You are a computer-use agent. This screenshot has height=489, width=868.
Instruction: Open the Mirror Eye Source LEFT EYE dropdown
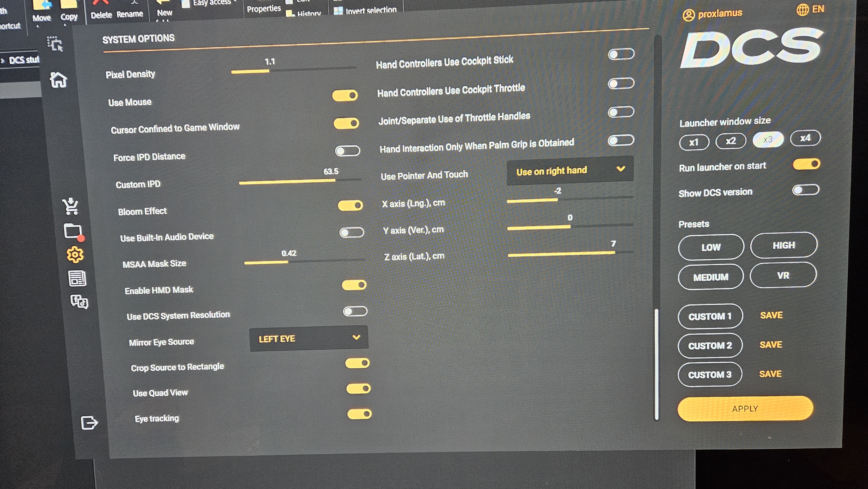(309, 338)
